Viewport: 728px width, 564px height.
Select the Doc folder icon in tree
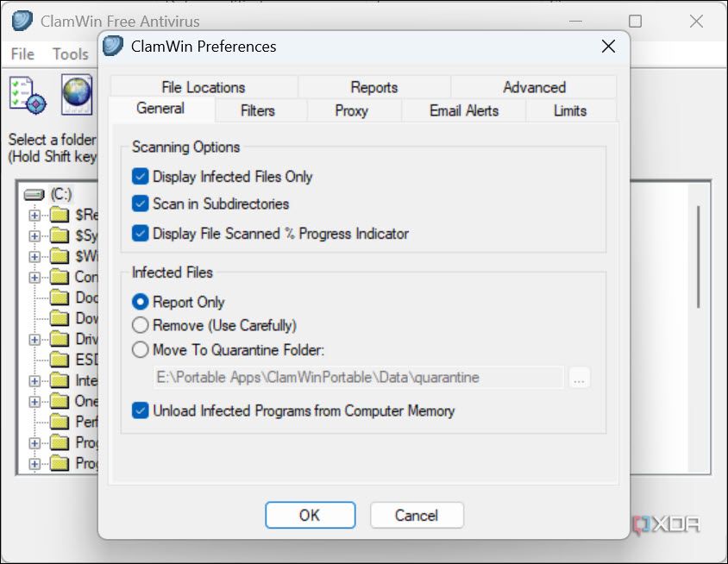[x=60, y=298]
